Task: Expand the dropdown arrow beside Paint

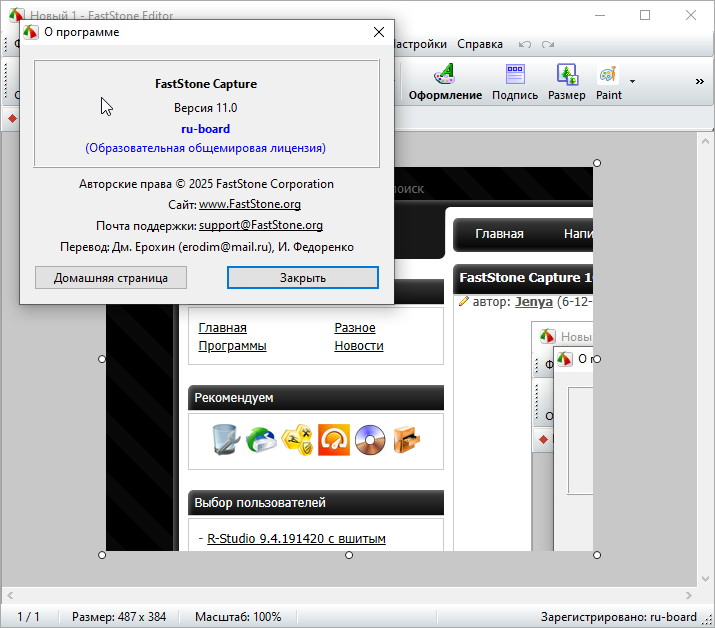Action: pos(632,82)
